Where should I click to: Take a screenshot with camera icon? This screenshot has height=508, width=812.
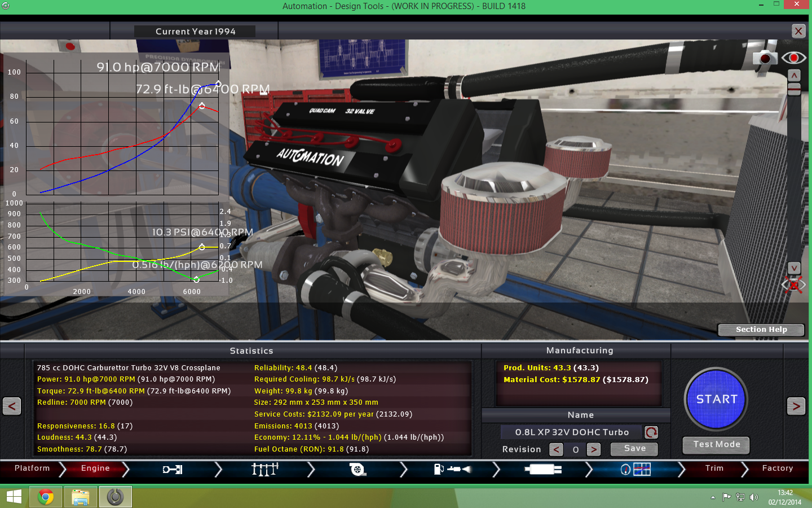[765, 58]
